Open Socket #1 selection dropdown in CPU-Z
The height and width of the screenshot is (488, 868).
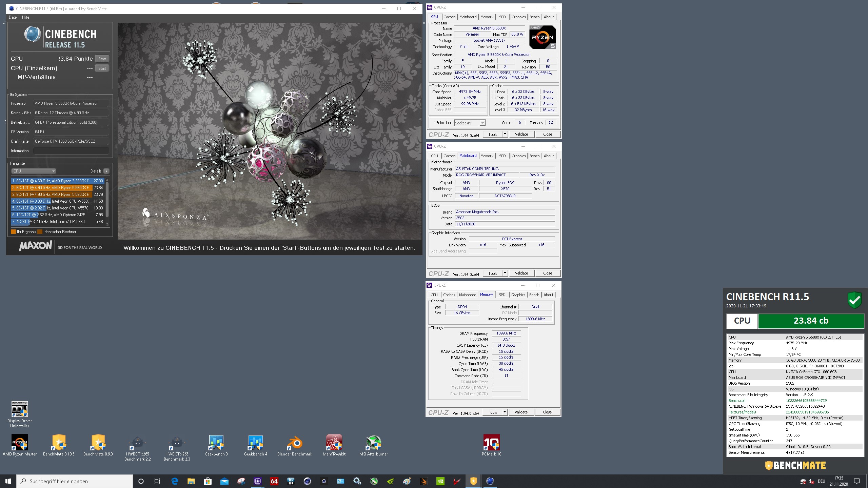coord(470,123)
